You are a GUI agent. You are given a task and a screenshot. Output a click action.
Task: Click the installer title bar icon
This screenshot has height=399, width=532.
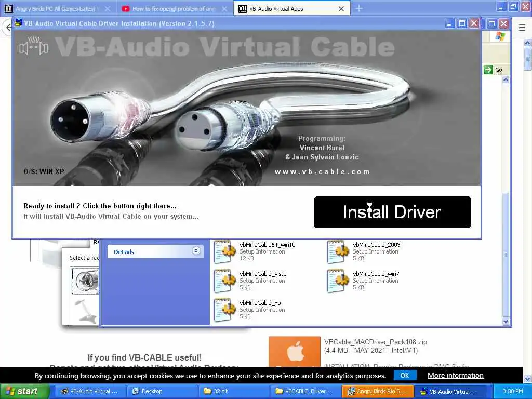coord(19,23)
